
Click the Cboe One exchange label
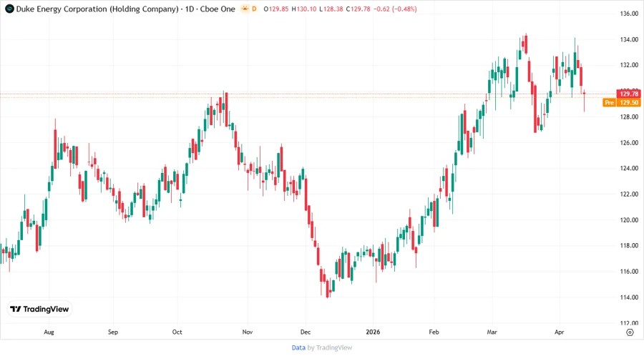218,9
